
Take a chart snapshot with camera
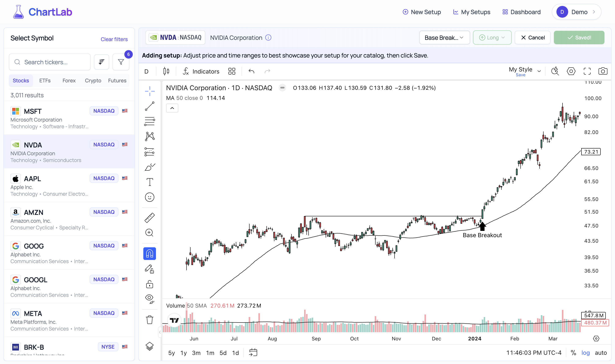(x=603, y=71)
